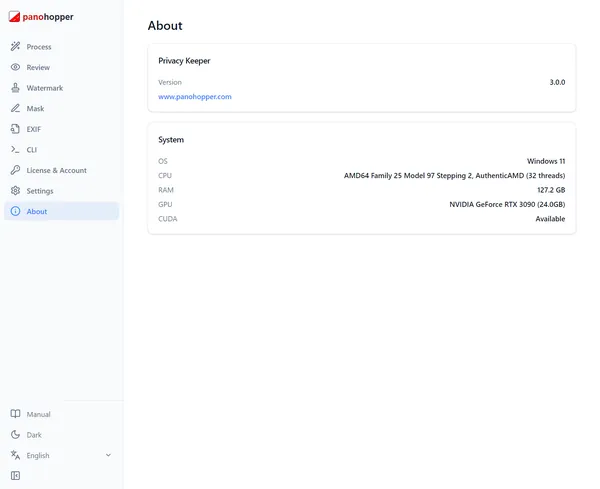Open the Manual link
The image size is (600, 489).
(x=62, y=414)
